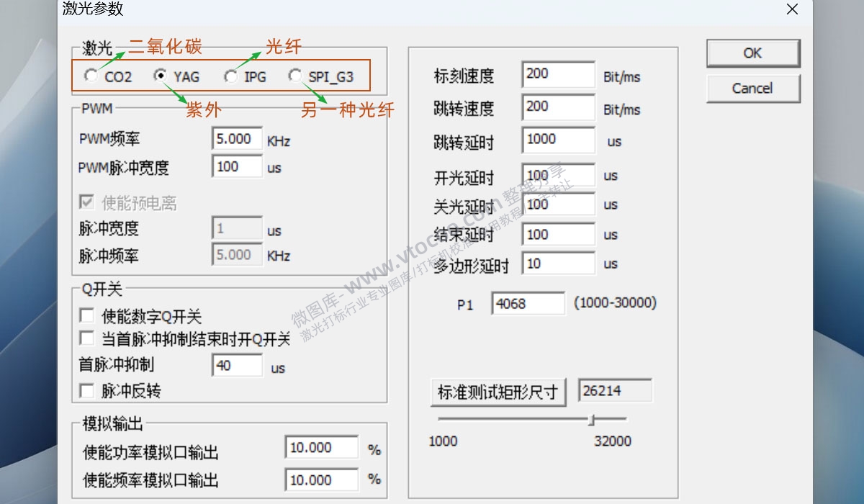Click inside the 跳转延时 field
This screenshot has width=864, height=504.
point(558,140)
